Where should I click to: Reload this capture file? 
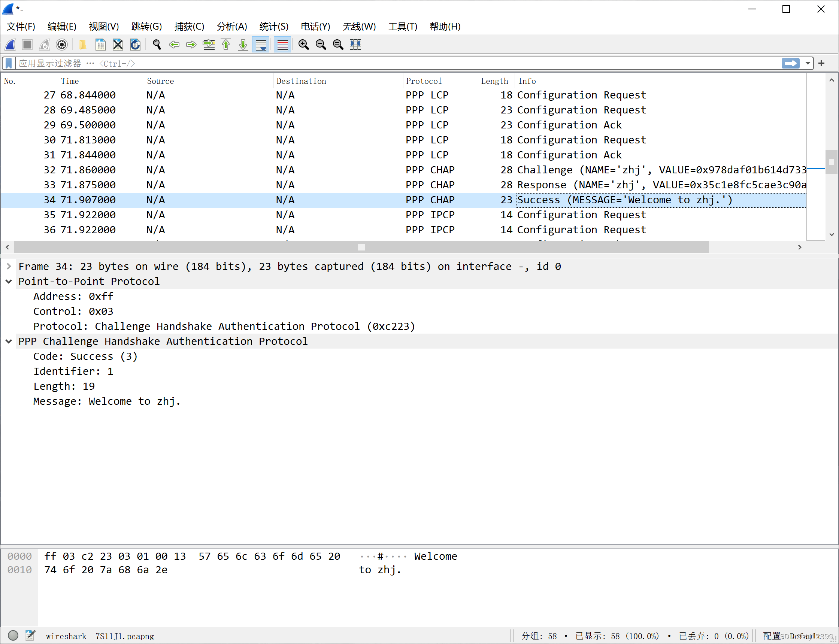[x=135, y=45]
